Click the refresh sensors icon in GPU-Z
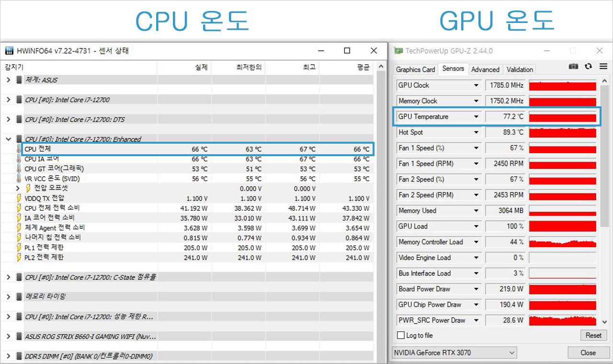 point(588,67)
